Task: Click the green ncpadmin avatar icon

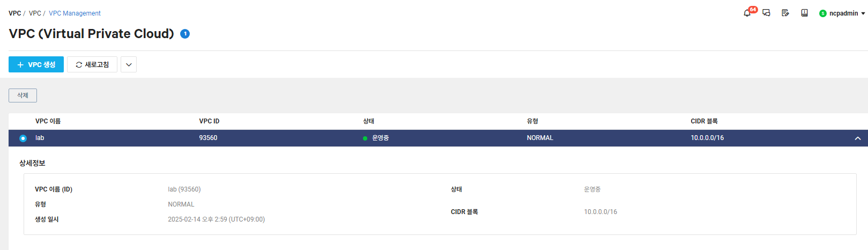Action: coord(822,13)
